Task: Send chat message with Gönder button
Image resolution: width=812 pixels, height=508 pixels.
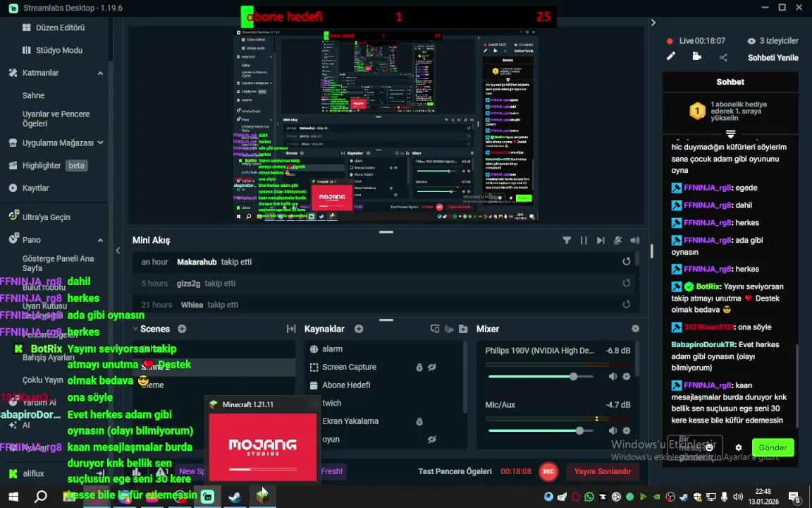Action: tap(773, 447)
